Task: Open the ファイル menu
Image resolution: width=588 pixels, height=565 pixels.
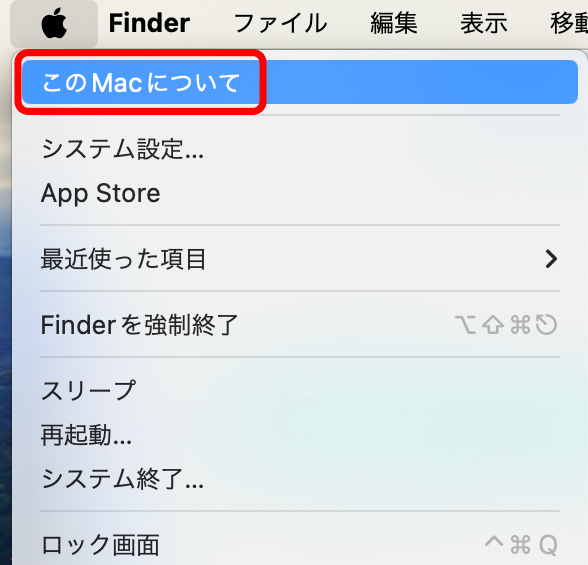Action: 280,23
